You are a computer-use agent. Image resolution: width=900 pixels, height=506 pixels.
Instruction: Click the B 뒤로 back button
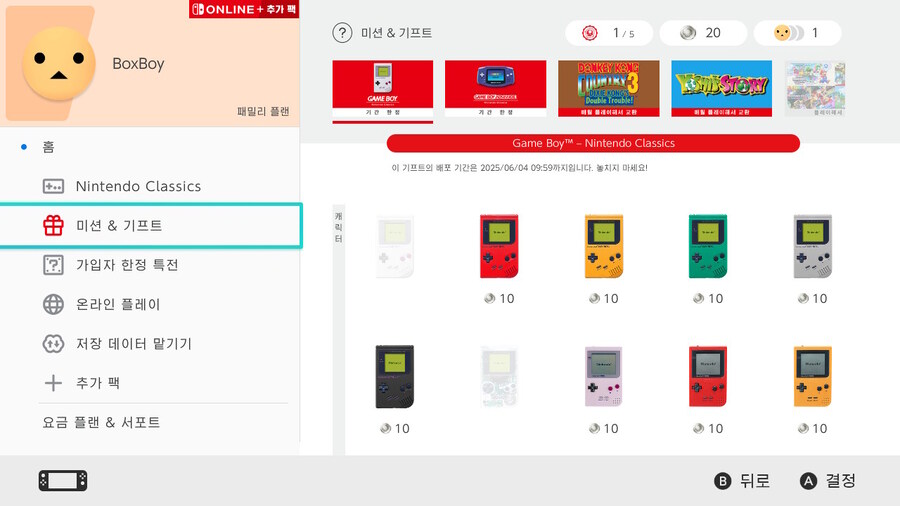[742, 481]
